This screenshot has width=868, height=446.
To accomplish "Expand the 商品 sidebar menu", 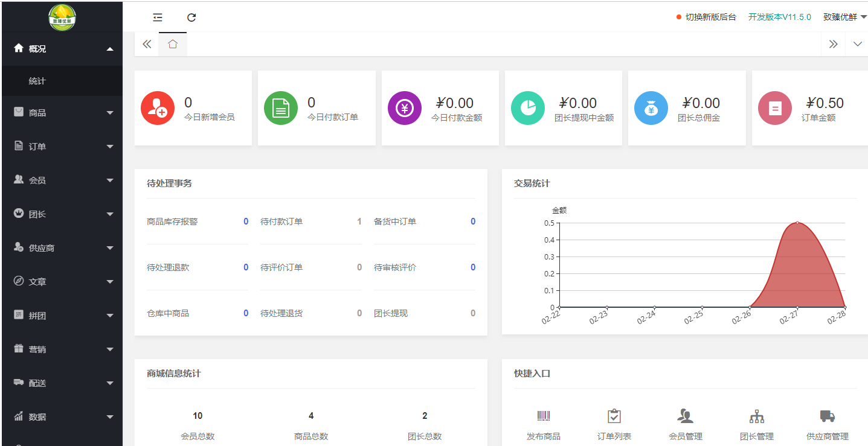I will 62,113.
